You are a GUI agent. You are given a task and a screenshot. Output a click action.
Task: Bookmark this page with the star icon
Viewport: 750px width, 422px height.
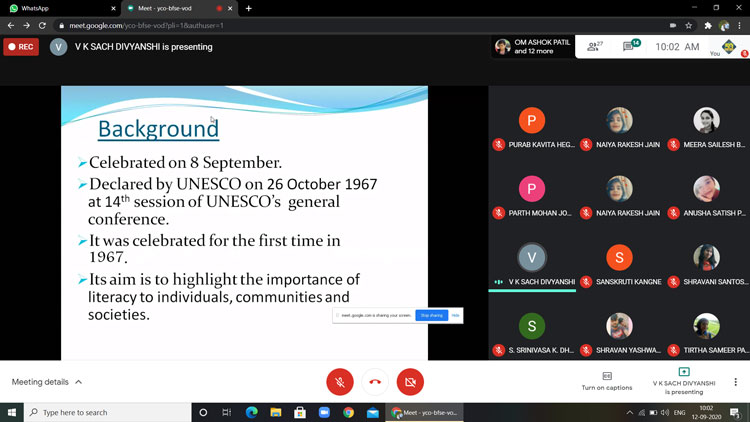click(x=689, y=25)
